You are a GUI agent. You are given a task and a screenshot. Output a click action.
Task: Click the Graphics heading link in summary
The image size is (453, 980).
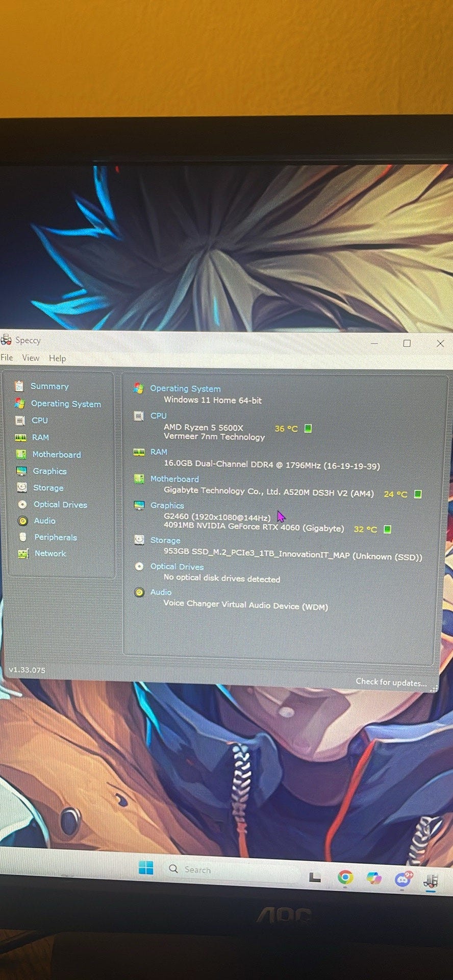[x=167, y=505]
